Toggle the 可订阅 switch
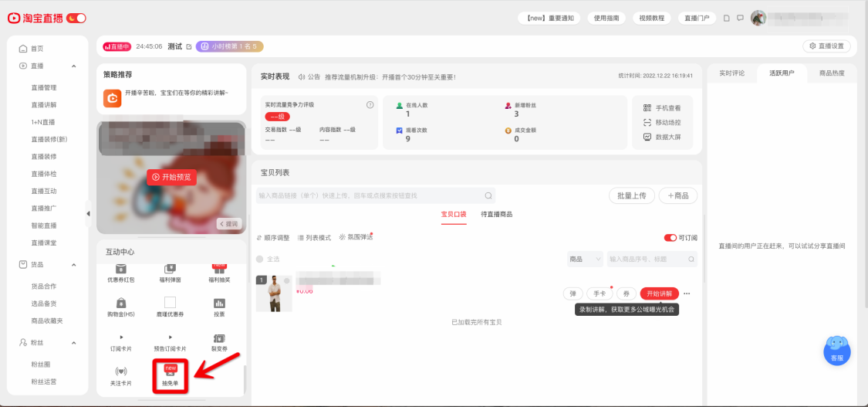This screenshot has height=407, width=868. click(x=670, y=238)
